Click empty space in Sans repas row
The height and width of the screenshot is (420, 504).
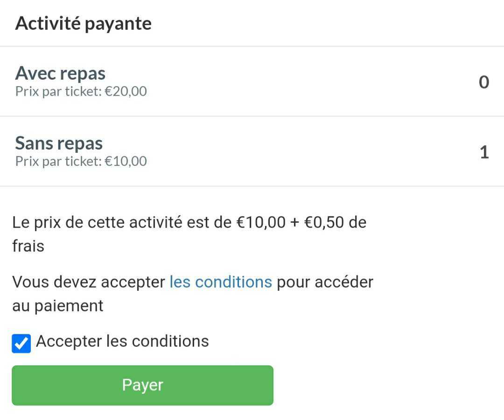(x=303, y=152)
